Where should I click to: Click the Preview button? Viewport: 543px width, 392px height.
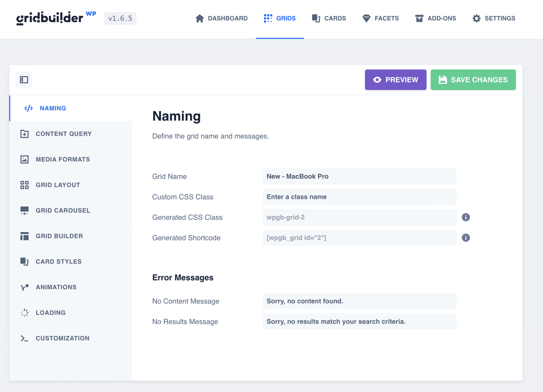point(396,80)
